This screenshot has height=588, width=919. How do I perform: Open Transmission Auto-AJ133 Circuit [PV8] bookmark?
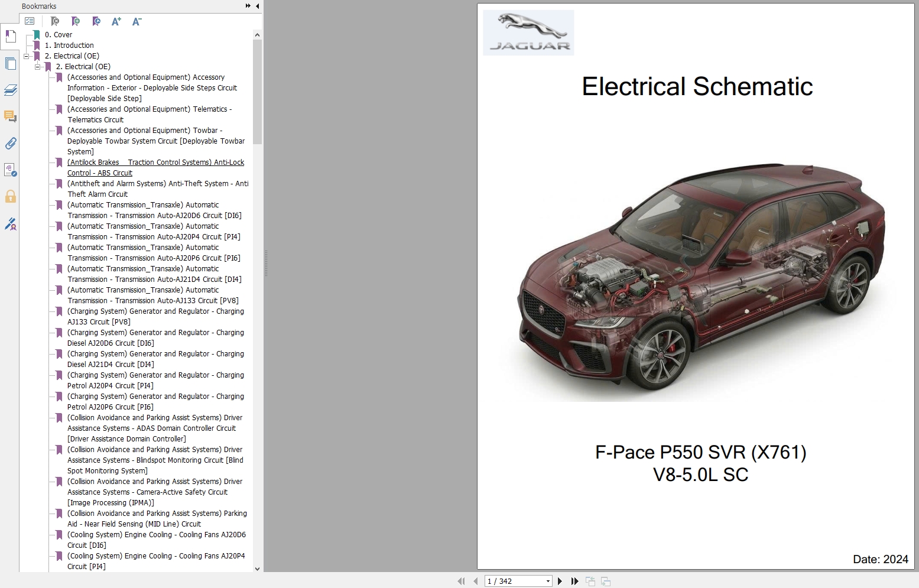click(153, 295)
